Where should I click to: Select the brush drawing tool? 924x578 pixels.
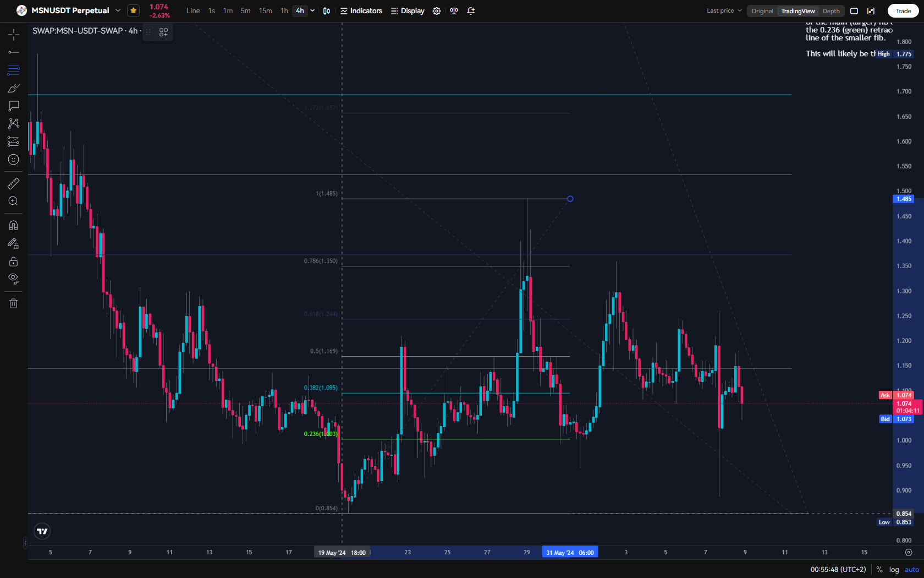[14, 88]
